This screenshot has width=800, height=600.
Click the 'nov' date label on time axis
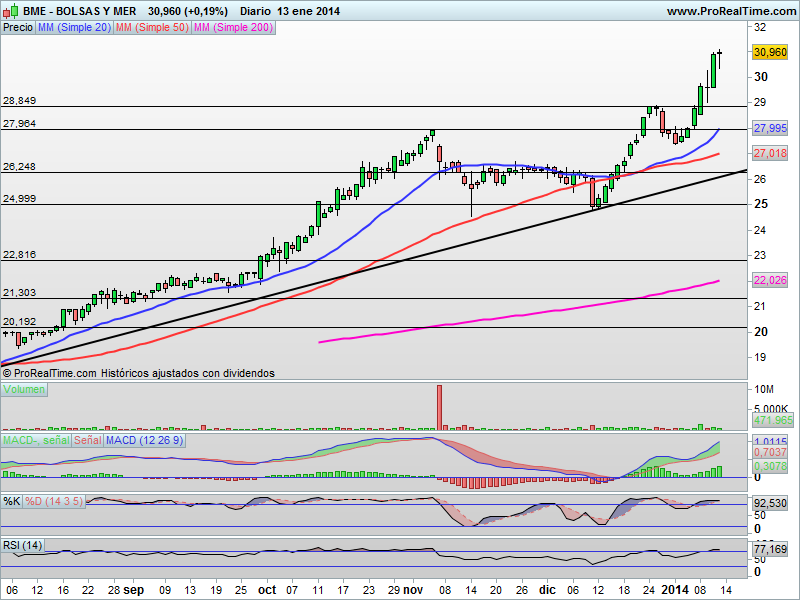(x=413, y=590)
